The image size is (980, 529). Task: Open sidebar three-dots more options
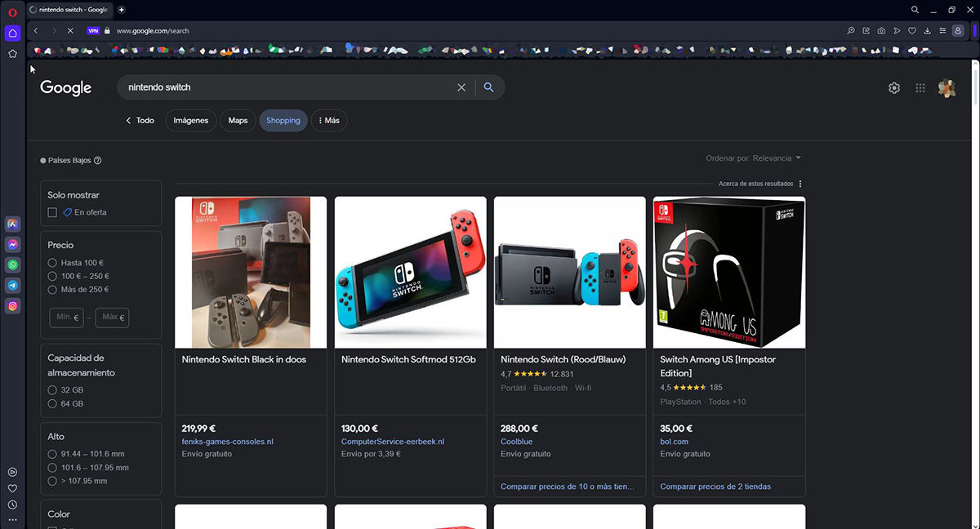(x=12, y=520)
